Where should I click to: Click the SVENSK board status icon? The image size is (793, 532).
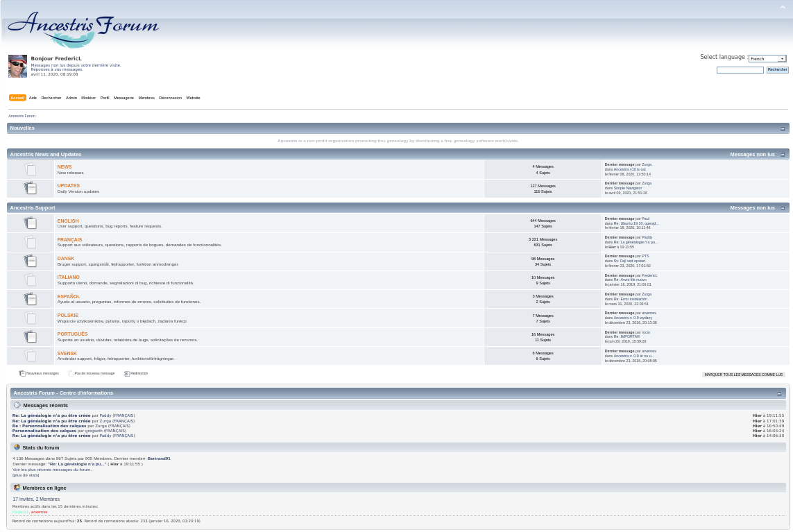point(31,356)
